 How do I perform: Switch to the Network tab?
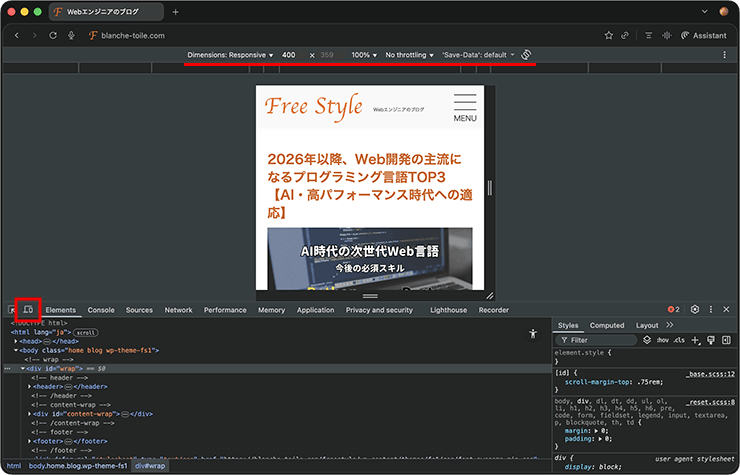tap(178, 310)
